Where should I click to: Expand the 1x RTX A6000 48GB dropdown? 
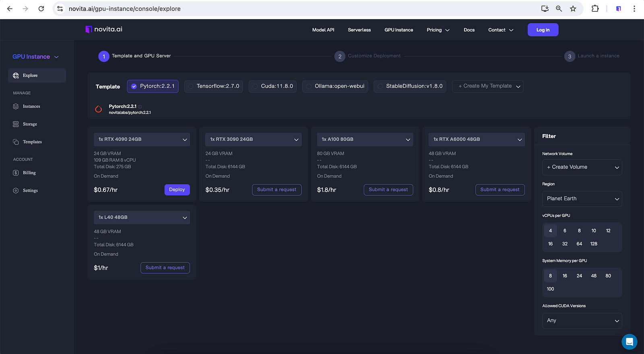click(477, 139)
